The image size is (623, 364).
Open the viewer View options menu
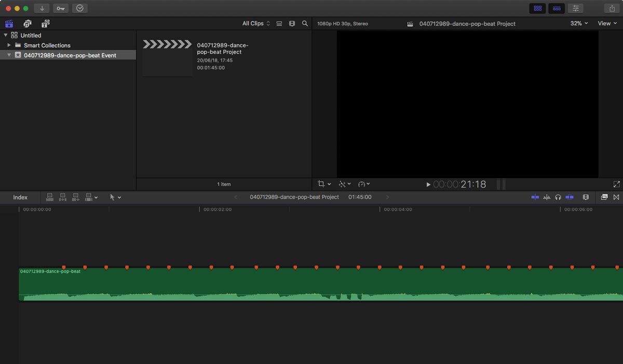click(607, 23)
